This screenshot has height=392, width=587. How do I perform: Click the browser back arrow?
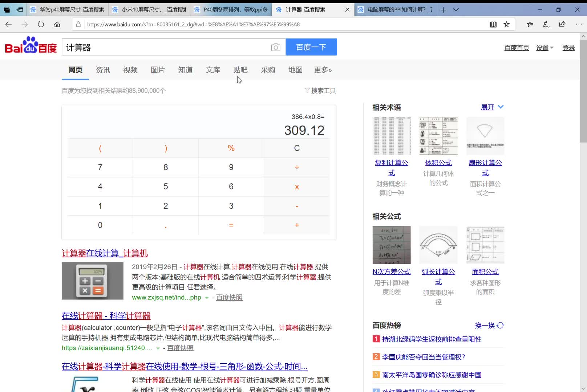[x=8, y=24]
